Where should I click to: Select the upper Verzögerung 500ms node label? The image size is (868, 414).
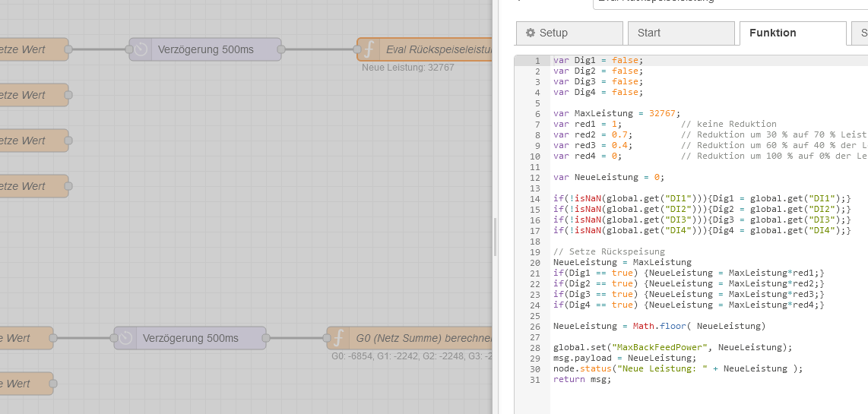pyautogui.click(x=205, y=49)
